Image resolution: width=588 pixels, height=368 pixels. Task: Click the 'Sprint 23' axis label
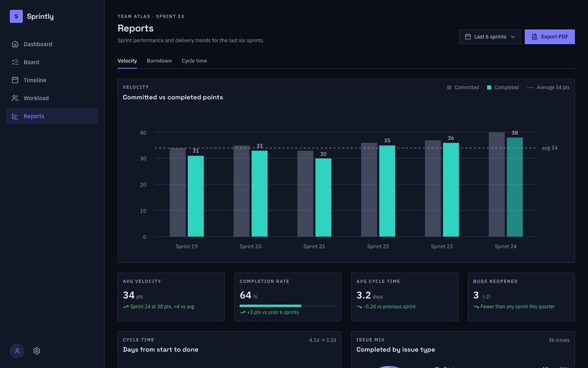[x=442, y=247]
